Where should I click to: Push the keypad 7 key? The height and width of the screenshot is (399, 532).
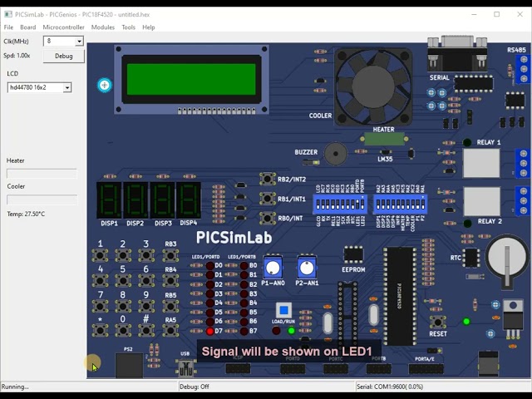pyautogui.click(x=100, y=306)
